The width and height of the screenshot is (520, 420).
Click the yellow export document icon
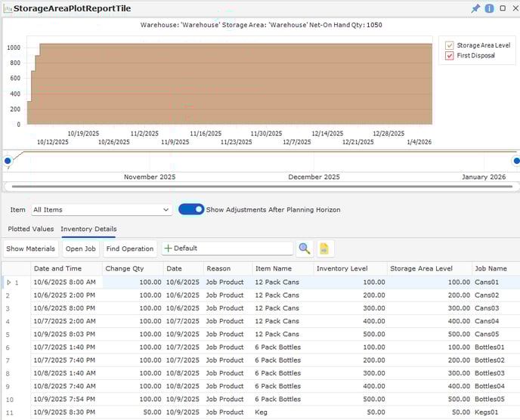[x=324, y=249]
